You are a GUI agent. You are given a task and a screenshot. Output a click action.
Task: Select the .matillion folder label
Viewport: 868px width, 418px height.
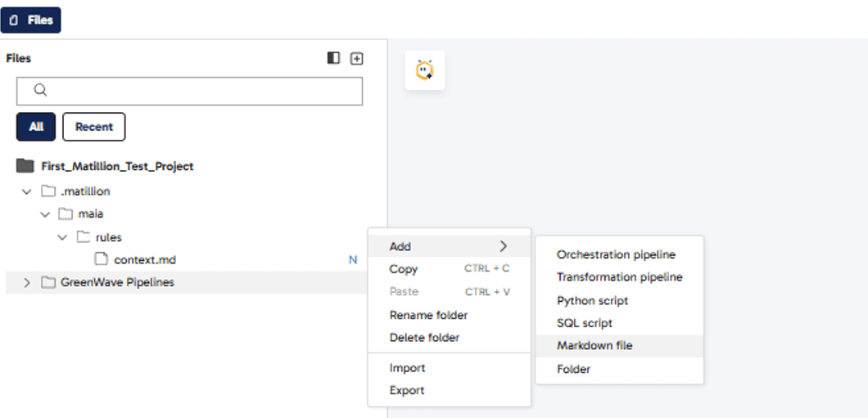[85, 191]
